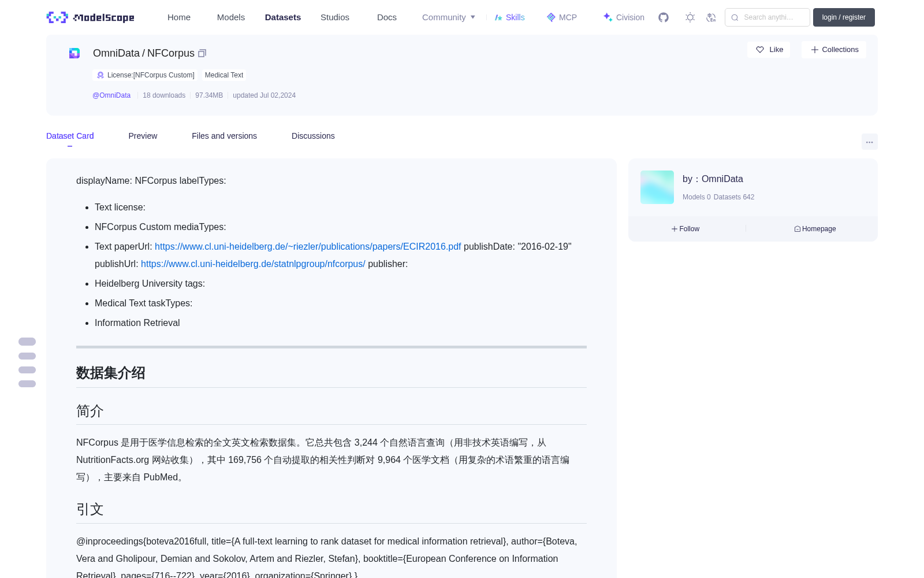Switch to the Preview tab
924x578 pixels.
[x=143, y=136]
